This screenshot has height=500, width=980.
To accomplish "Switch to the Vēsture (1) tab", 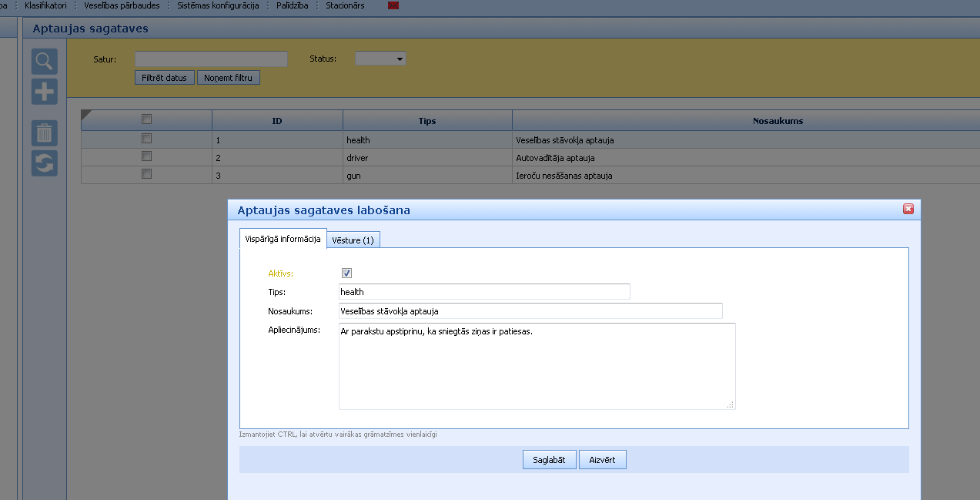I will [354, 240].
